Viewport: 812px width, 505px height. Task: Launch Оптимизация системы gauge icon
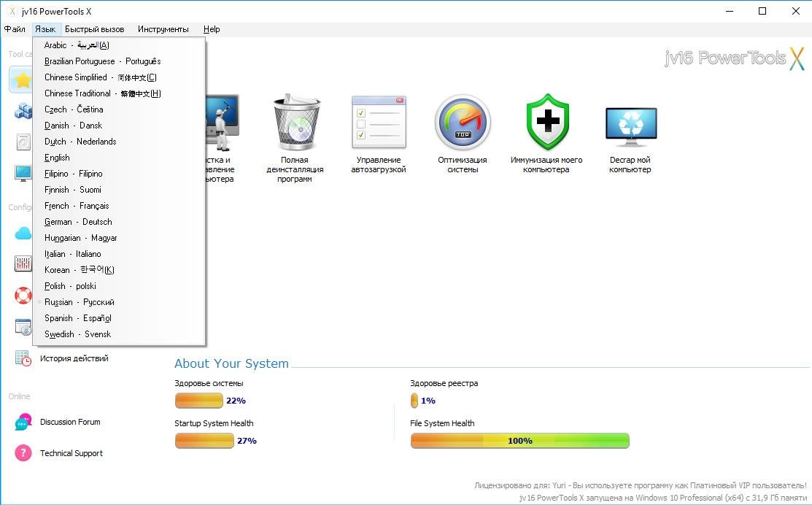(463, 122)
